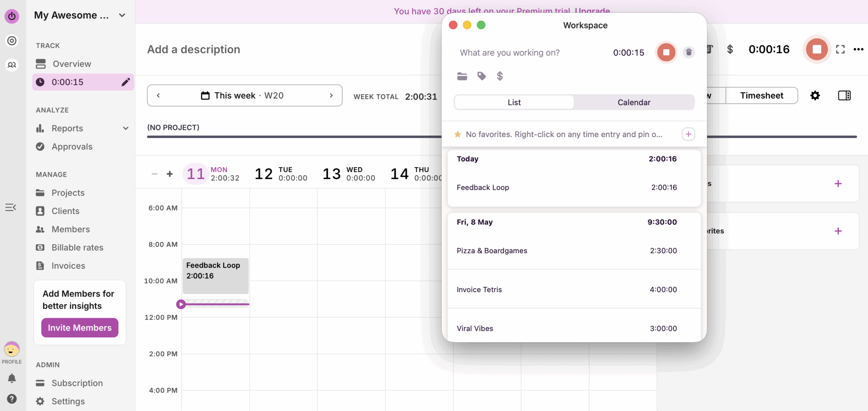Click the Upgrade link in trial banner

coord(592,11)
